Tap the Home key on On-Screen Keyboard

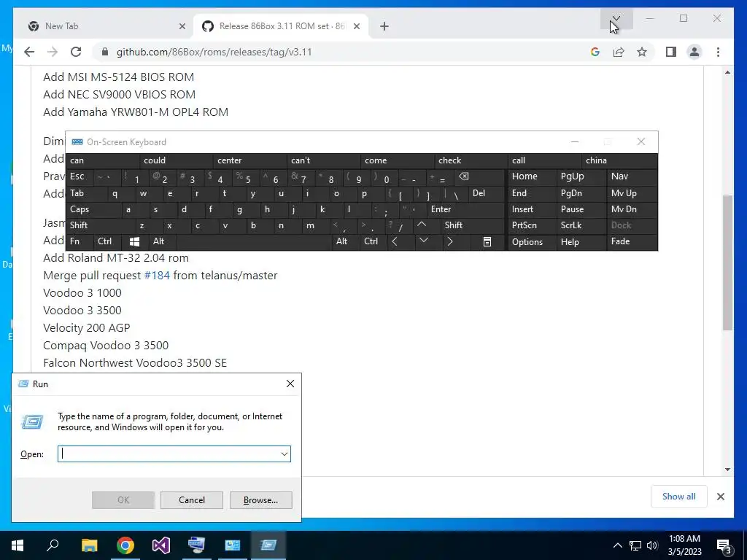point(532,176)
